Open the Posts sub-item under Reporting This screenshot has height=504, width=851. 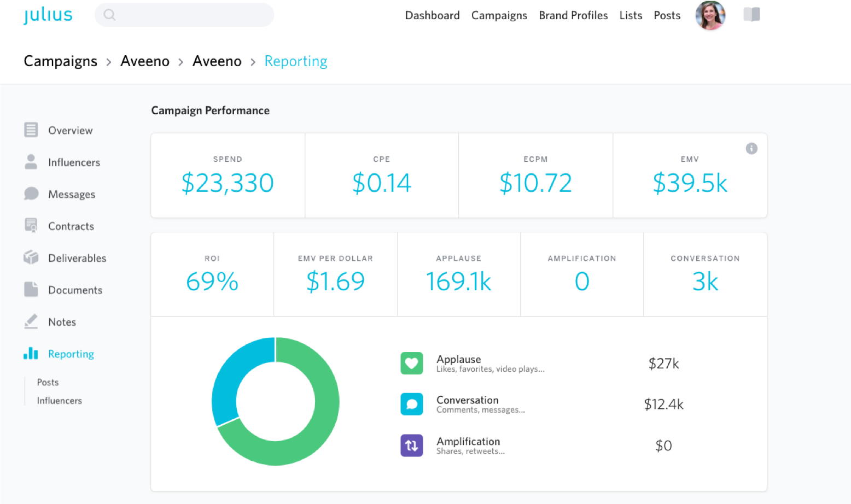tap(48, 382)
